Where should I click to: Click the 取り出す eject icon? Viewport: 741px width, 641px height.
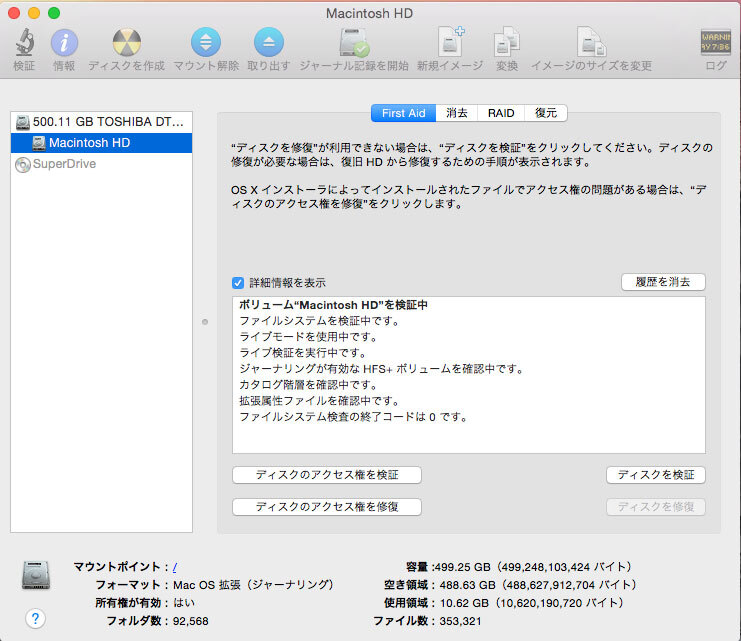(x=269, y=43)
